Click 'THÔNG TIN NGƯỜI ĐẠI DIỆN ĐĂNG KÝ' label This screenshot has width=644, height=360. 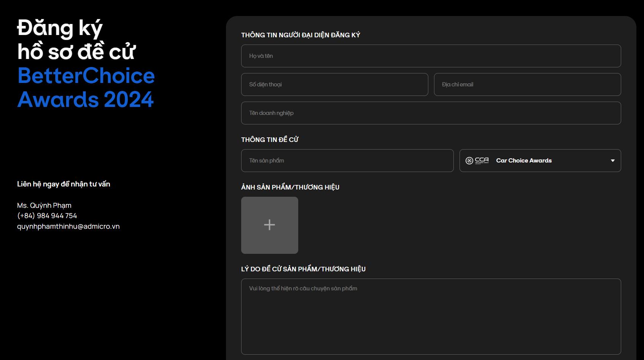pos(301,35)
